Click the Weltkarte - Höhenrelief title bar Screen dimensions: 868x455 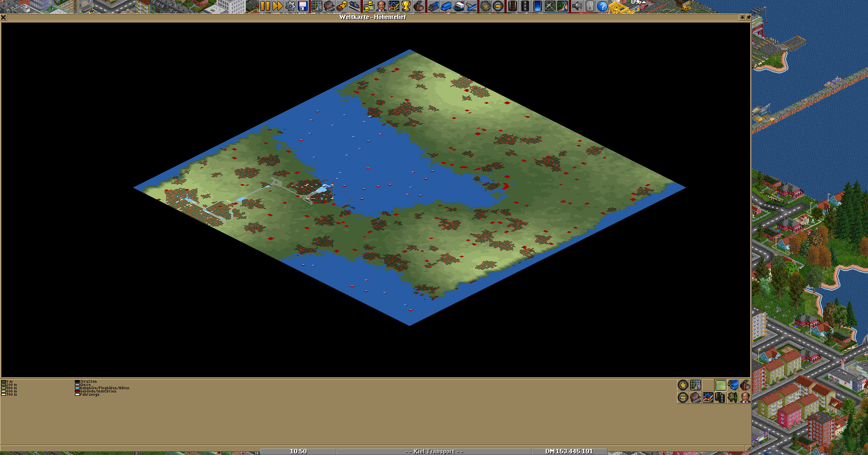372,17
